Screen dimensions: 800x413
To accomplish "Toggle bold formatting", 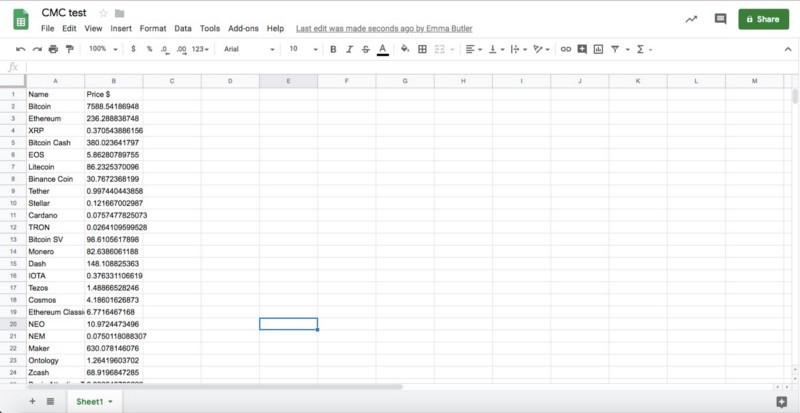I will tap(333, 49).
